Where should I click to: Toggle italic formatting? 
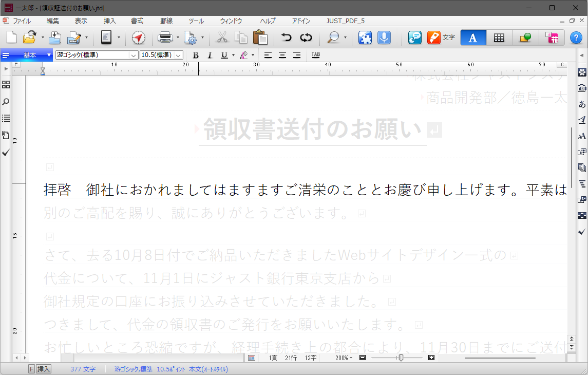[210, 55]
